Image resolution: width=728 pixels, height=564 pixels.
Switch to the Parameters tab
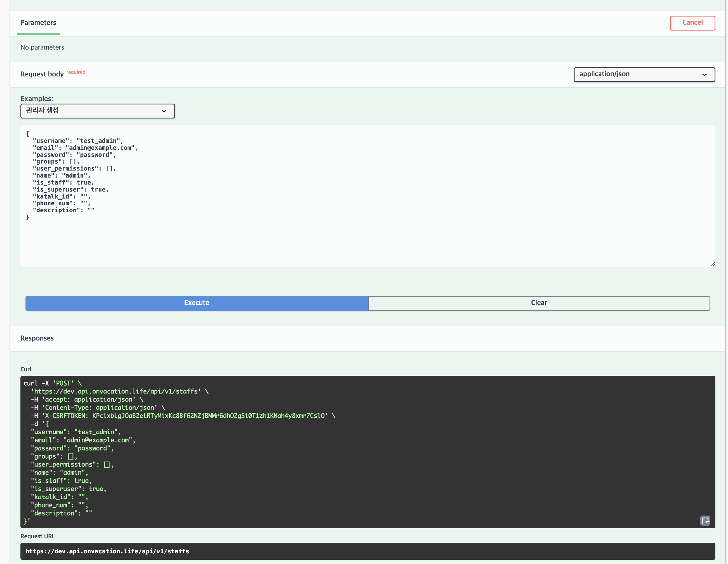[x=38, y=23]
